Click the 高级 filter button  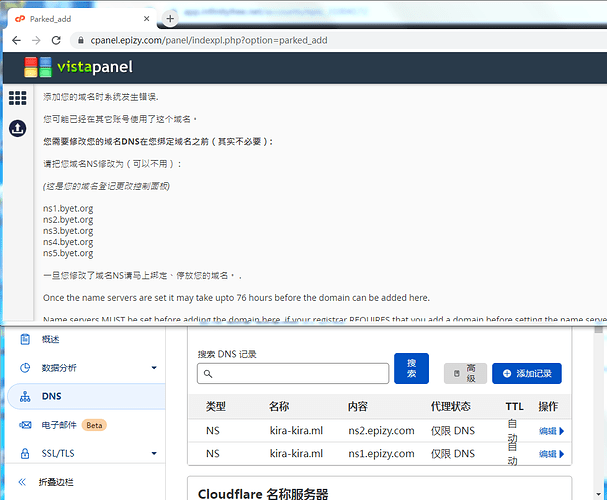tap(465, 374)
